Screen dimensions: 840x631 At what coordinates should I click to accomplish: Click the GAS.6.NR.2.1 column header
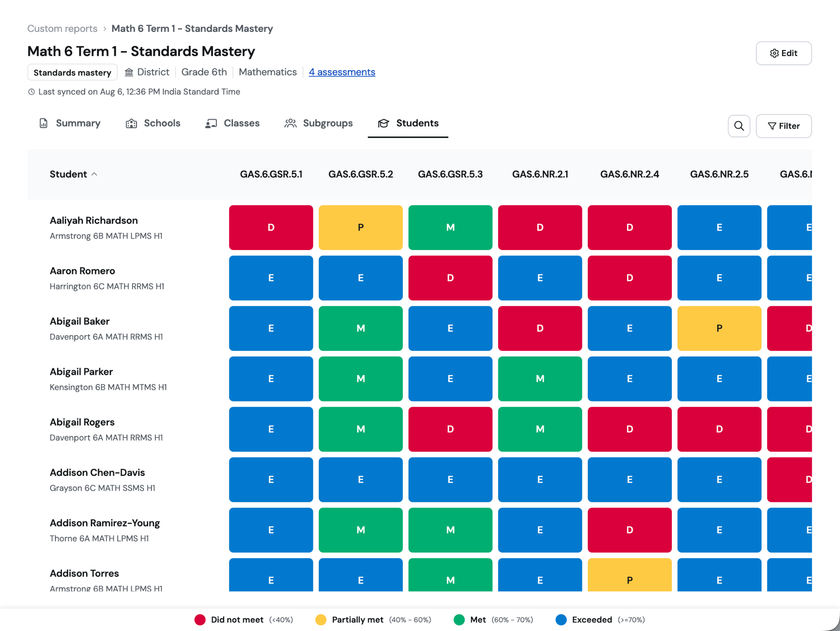point(540,174)
